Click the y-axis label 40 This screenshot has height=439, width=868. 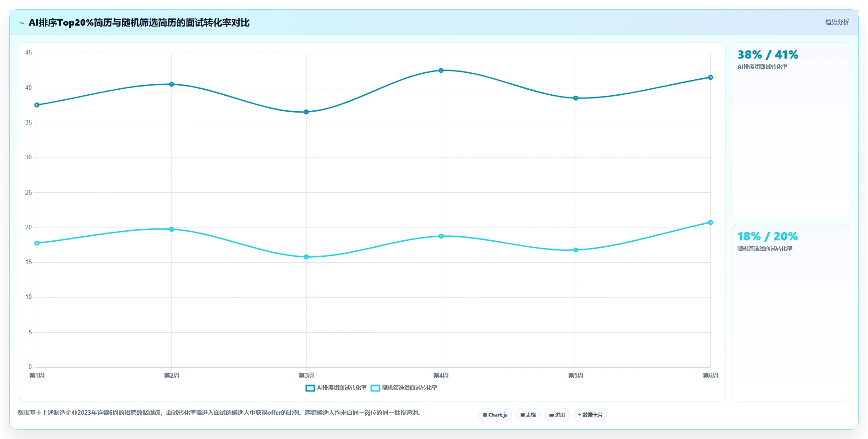coord(28,88)
